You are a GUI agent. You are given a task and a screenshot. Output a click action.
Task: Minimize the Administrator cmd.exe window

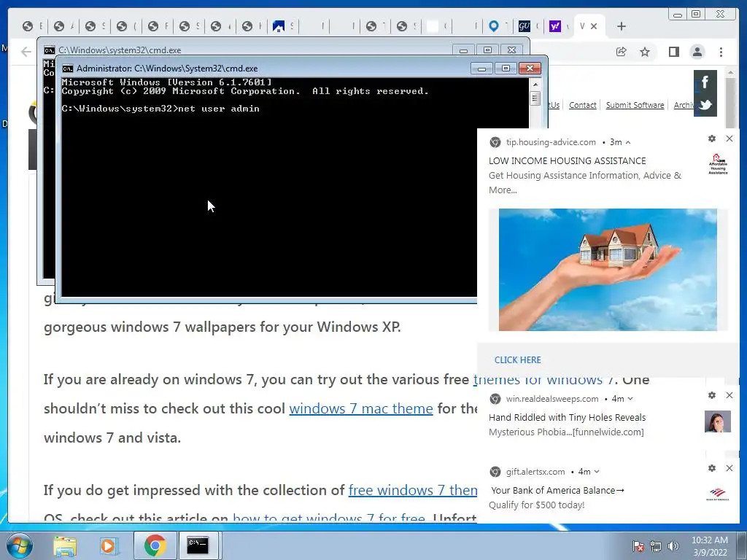click(481, 69)
